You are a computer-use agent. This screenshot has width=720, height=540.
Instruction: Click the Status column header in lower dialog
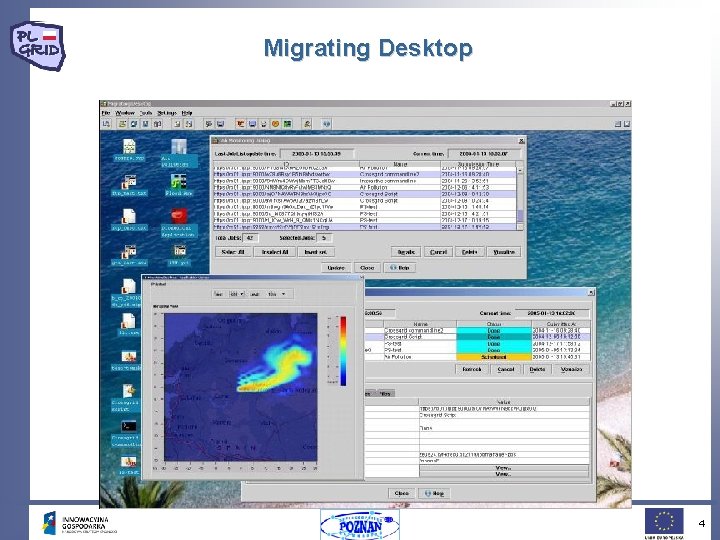point(494,324)
